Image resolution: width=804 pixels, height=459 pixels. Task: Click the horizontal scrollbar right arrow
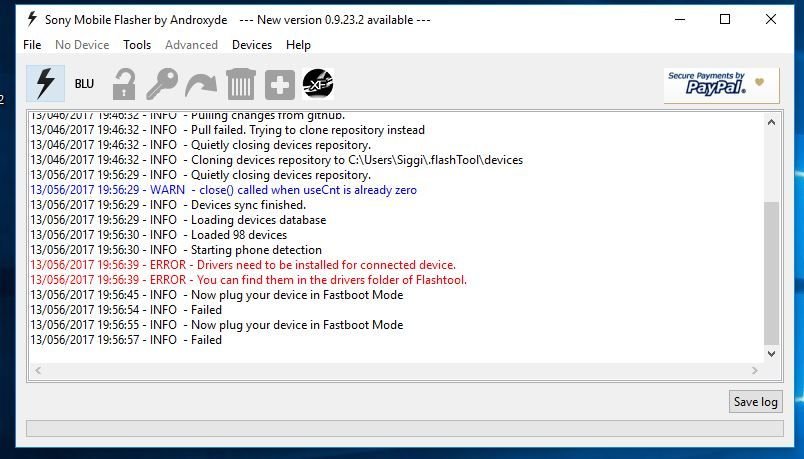pyautogui.click(x=754, y=370)
